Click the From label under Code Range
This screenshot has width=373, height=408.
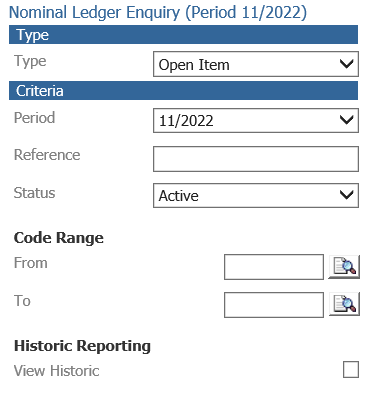[x=31, y=263]
